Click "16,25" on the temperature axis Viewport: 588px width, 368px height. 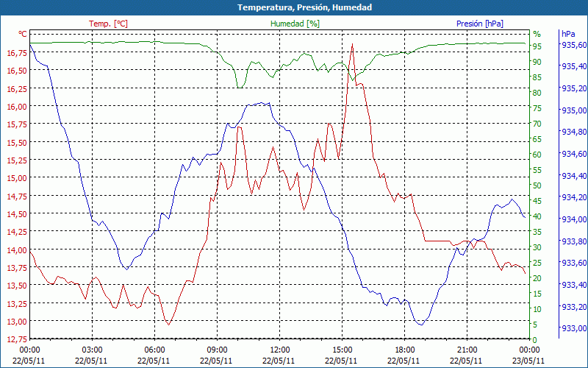click(17, 88)
